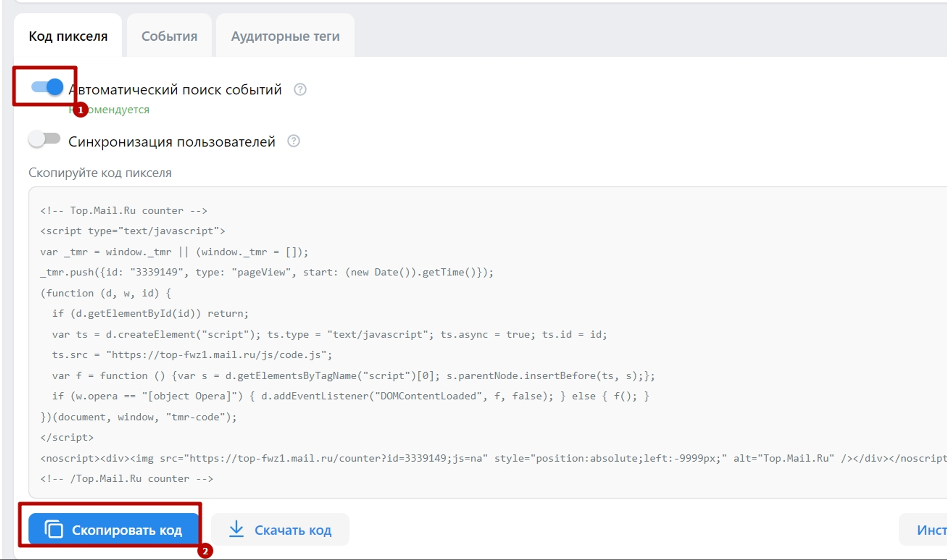The height and width of the screenshot is (560, 947).
Task: Click the closing </script> tag line
Action: (67, 437)
